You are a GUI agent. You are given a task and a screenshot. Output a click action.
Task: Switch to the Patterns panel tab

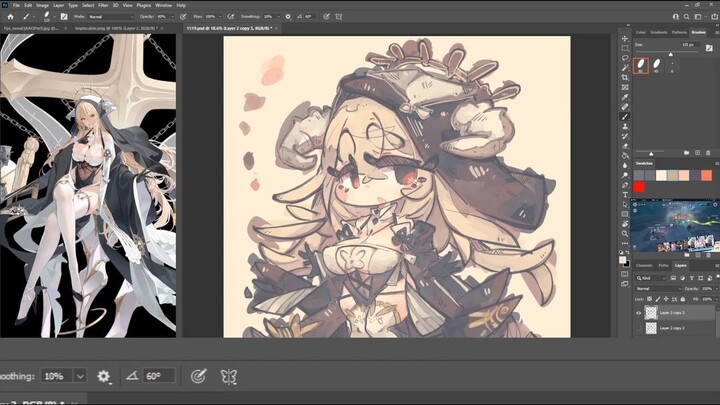(679, 33)
